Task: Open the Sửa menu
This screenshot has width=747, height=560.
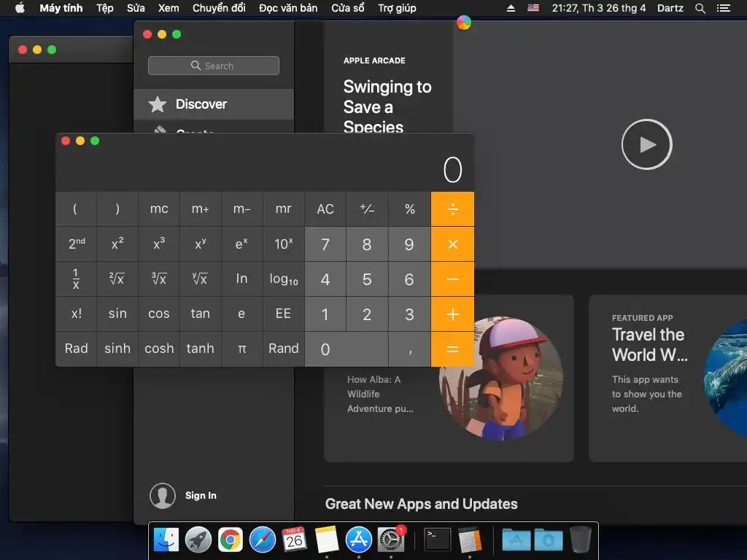Action: click(x=136, y=8)
